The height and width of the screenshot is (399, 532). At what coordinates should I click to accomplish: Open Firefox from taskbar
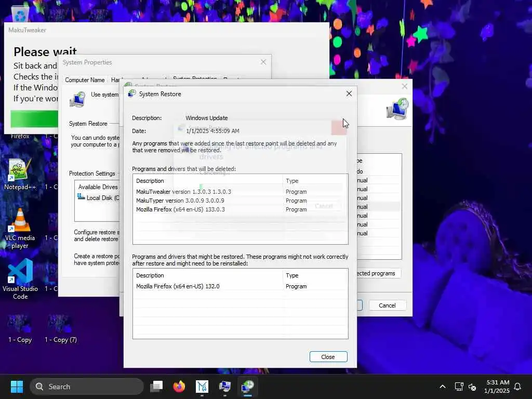(x=179, y=387)
